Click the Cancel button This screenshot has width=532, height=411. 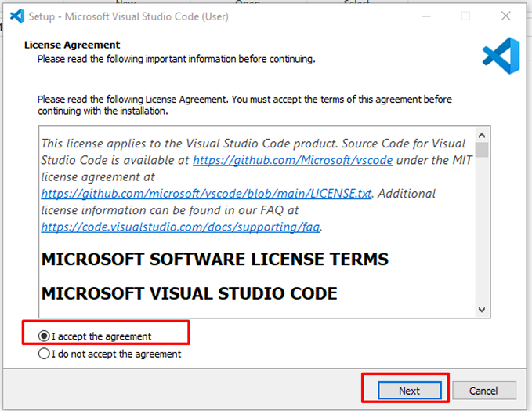point(484,391)
